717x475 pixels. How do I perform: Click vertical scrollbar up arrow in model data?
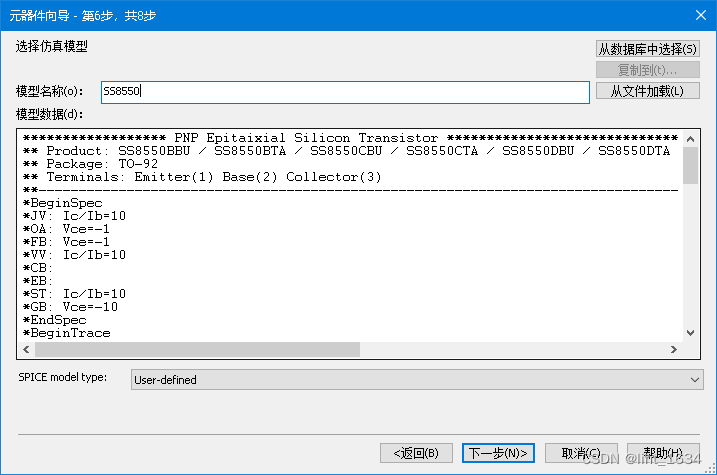point(690,139)
